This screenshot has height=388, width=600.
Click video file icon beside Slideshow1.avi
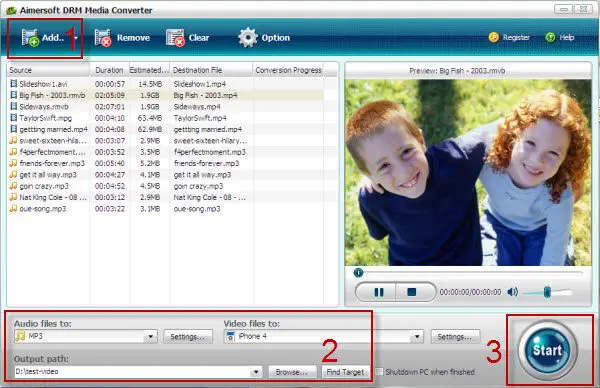pos(13,83)
